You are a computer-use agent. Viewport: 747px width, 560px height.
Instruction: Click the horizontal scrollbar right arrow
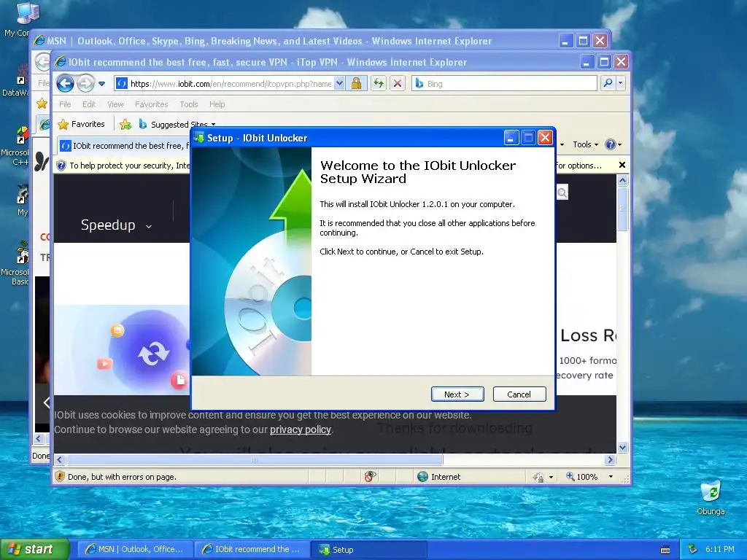tap(611, 459)
